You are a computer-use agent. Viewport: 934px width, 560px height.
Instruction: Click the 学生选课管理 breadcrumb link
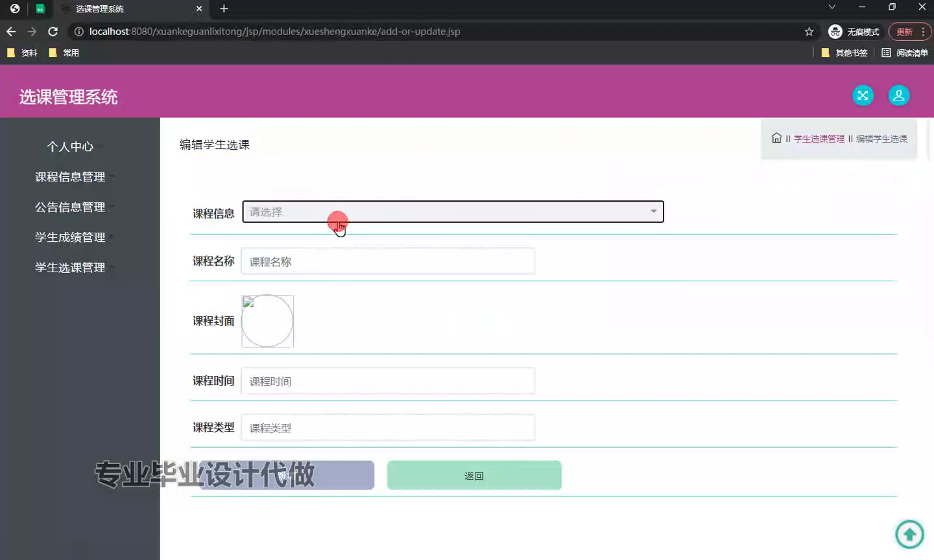[x=819, y=139]
